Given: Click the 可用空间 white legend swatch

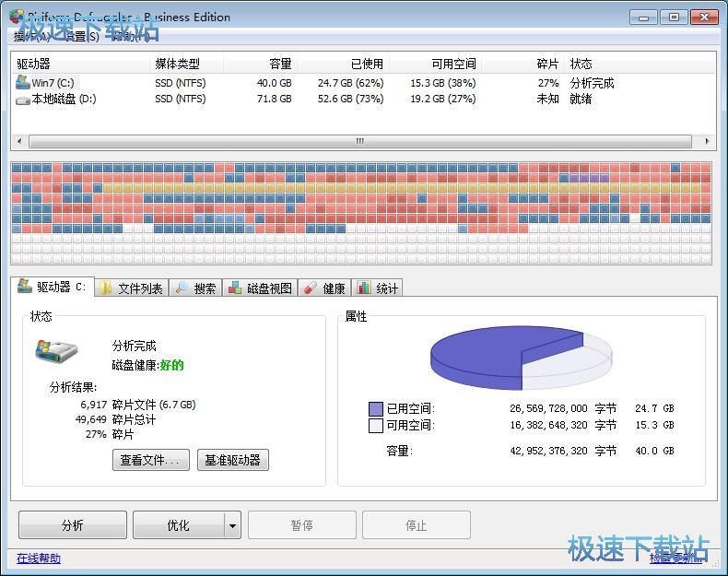Looking at the screenshot, I should 376,425.
